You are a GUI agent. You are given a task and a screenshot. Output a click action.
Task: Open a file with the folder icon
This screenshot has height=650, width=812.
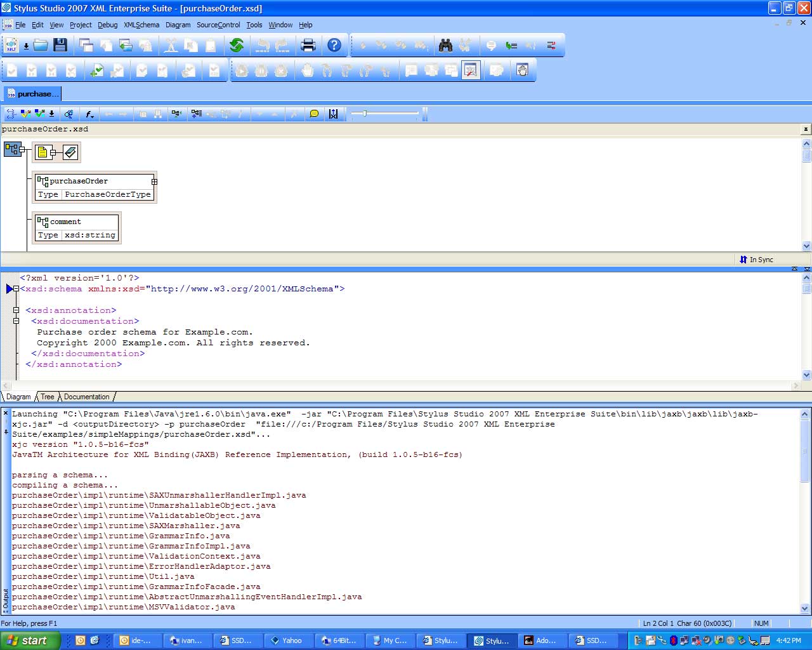click(41, 45)
